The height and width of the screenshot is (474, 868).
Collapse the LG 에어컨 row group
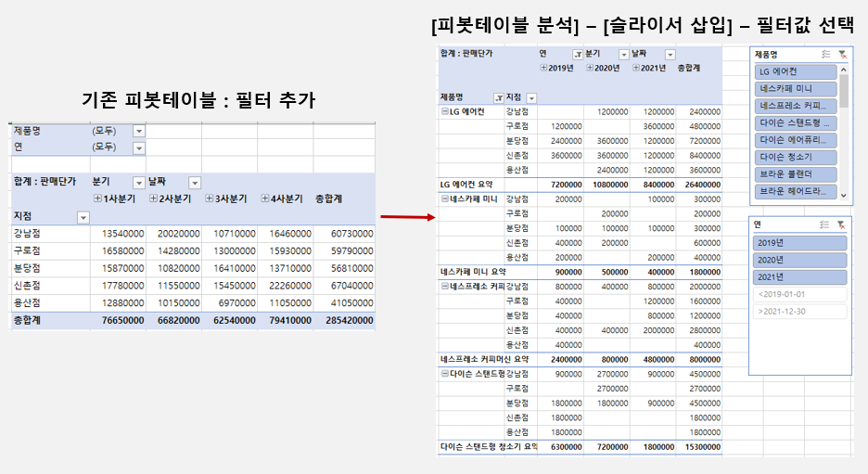click(444, 111)
